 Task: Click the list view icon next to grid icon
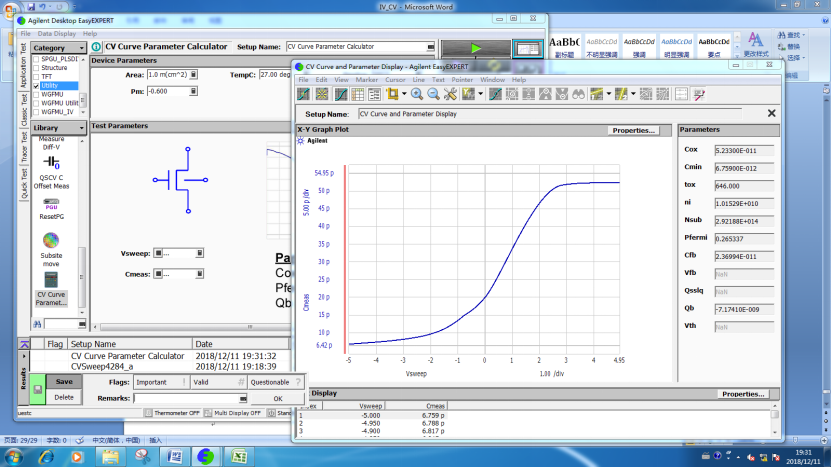(x=374, y=94)
